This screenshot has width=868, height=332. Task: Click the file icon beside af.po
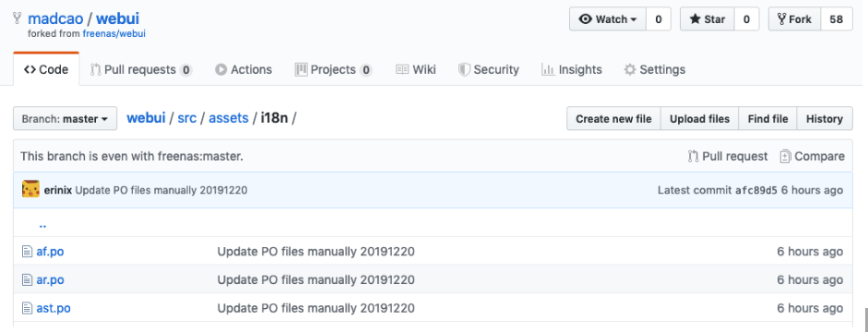27,252
